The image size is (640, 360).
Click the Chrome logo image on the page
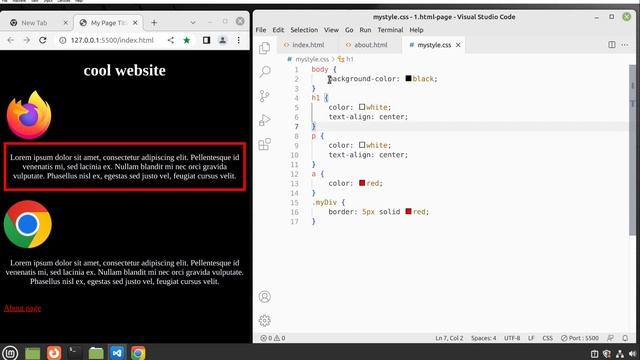click(28, 224)
